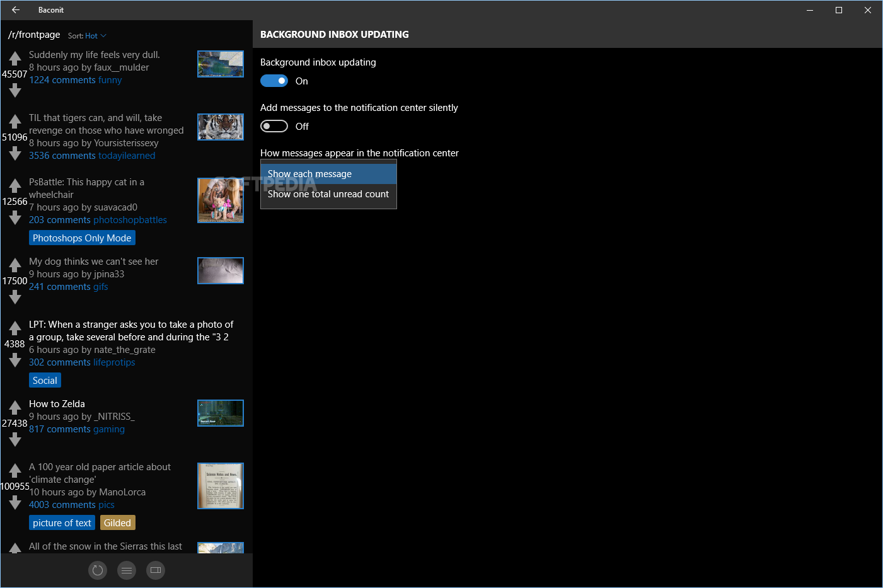Viewport: 883px width, 588px height.
Task: Upvote the LPT stranger photo post
Action: (x=15, y=328)
